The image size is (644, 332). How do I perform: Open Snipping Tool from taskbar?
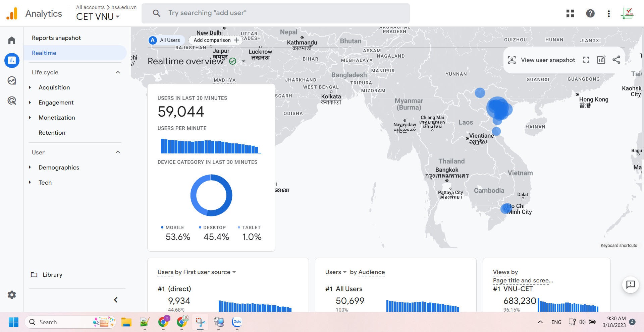[200, 322]
